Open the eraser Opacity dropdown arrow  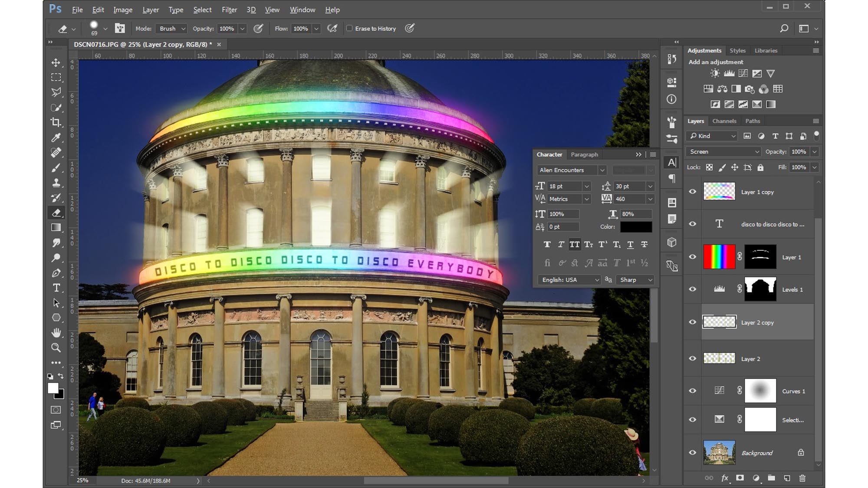pyautogui.click(x=242, y=29)
